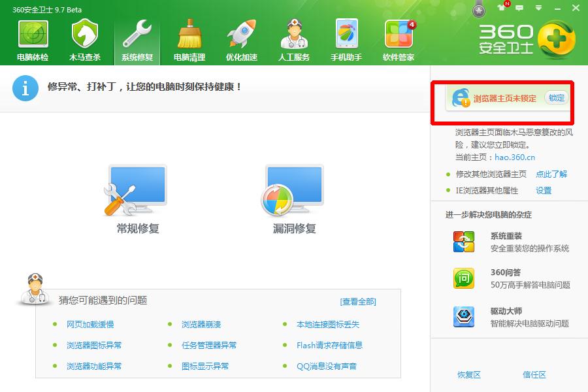
Task: Open 手机助手 phone module
Action: (346, 41)
